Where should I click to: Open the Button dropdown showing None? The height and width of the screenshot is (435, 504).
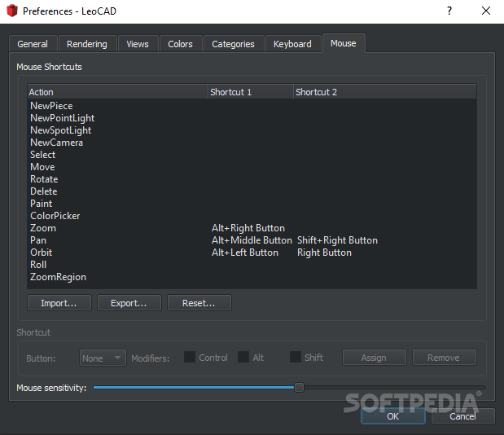pos(103,358)
